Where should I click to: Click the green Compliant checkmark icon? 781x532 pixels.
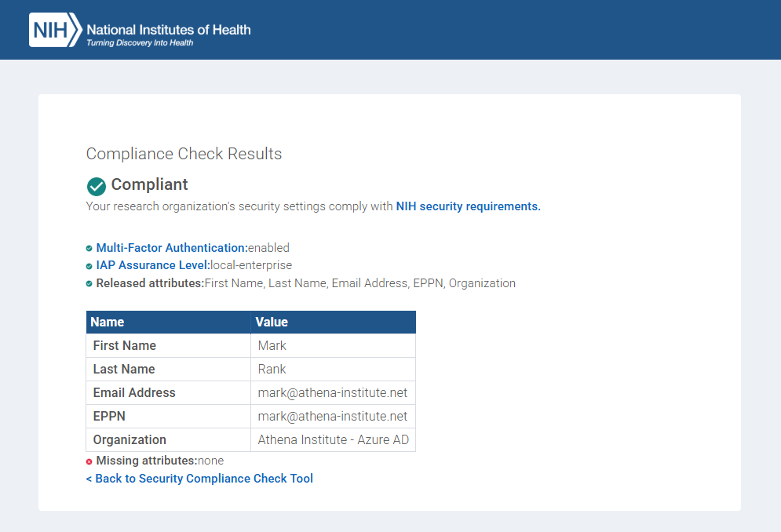96,186
